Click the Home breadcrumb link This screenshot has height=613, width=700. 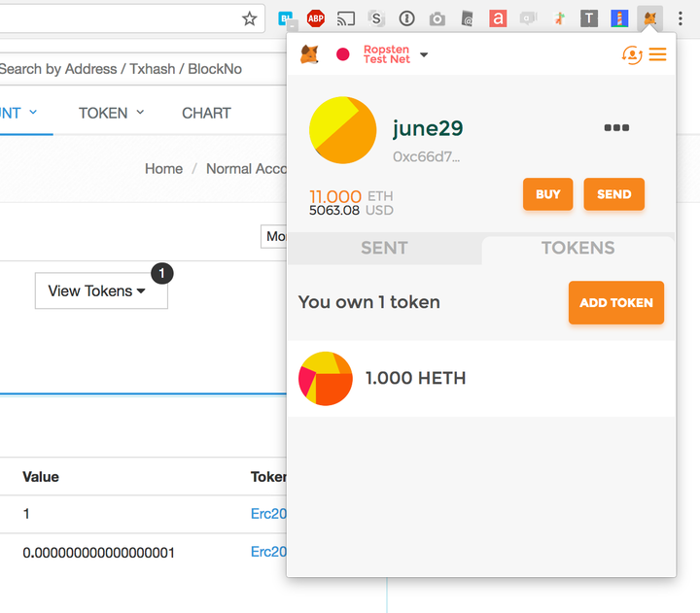[x=163, y=169]
